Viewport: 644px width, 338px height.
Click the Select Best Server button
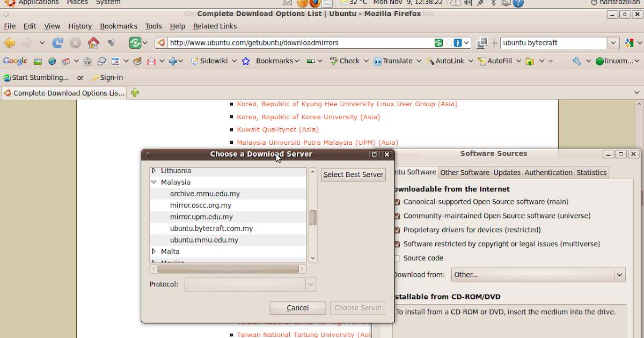pos(353,174)
